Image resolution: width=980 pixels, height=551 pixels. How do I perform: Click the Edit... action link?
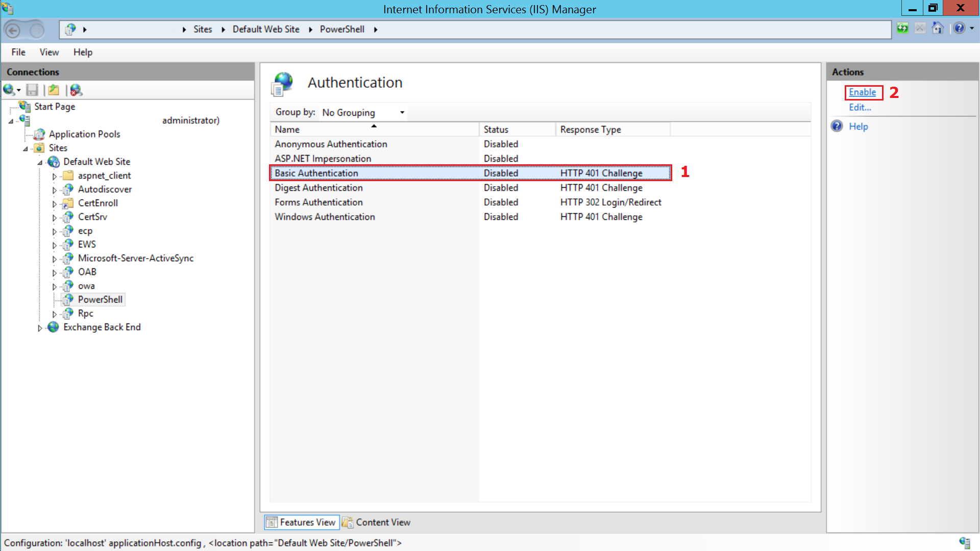point(860,108)
